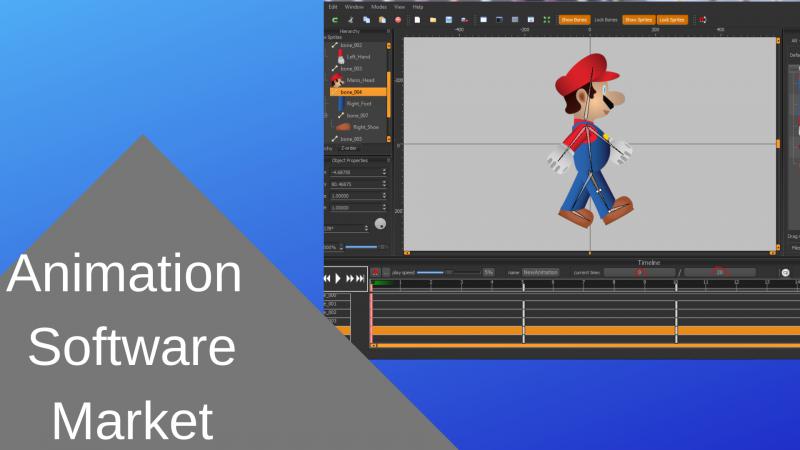Image resolution: width=800 pixels, height=450 pixels.
Task: Click the red key record button in timeline
Action: pyautogui.click(x=376, y=272)
